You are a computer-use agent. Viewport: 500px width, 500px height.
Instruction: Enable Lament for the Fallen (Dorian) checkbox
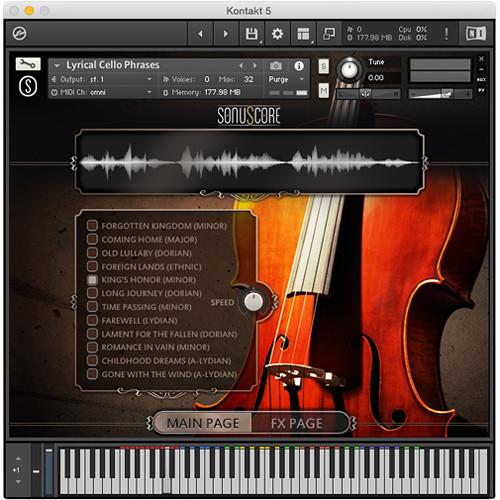click(92, 334)
